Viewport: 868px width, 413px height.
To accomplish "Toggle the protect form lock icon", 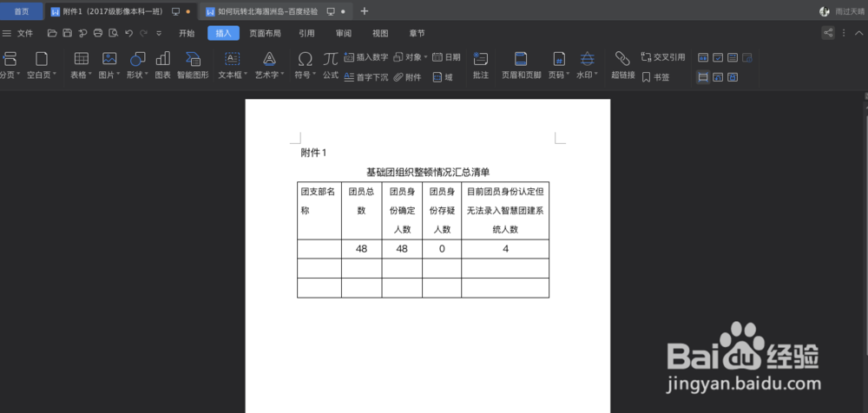I will coord(733,77).
